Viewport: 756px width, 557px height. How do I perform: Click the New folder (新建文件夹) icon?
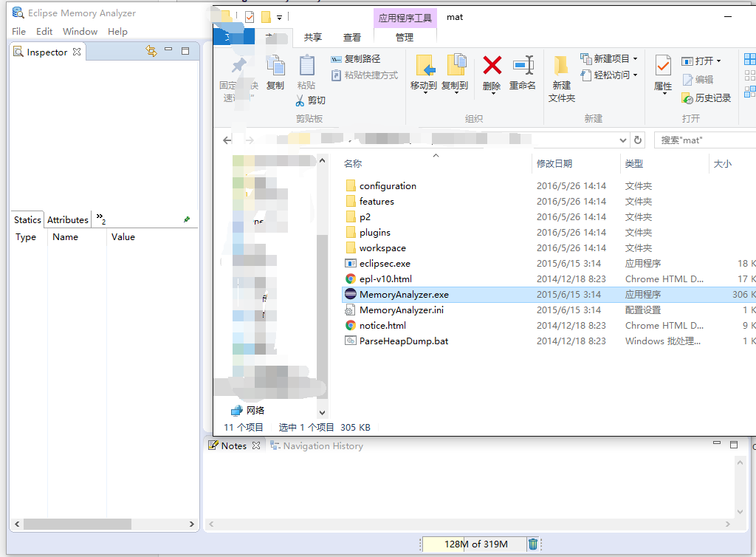click(561, 66)
